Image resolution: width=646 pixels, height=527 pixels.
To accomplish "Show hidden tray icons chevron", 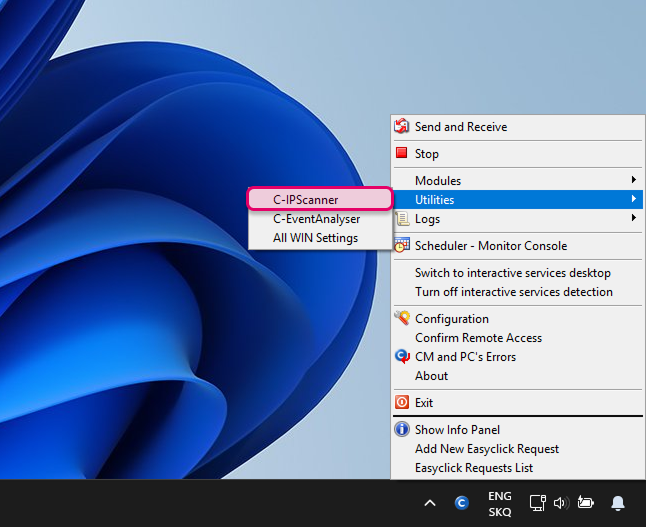I will point(430,503).
